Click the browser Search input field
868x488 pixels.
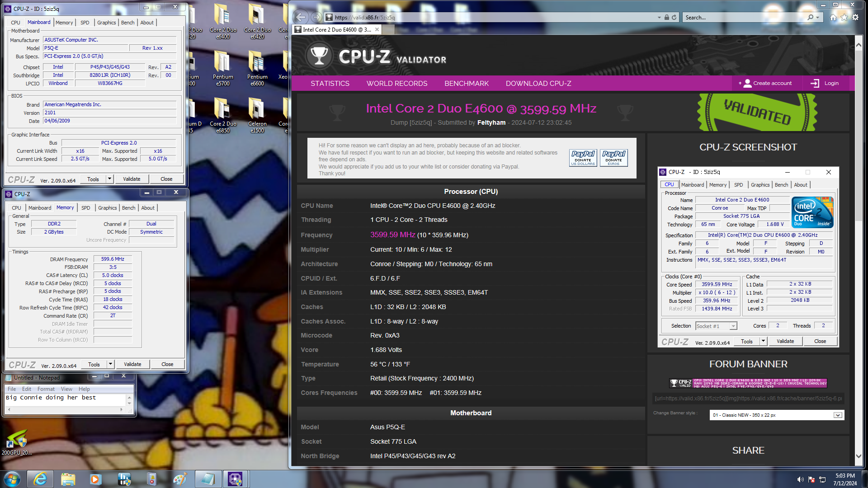744,18
